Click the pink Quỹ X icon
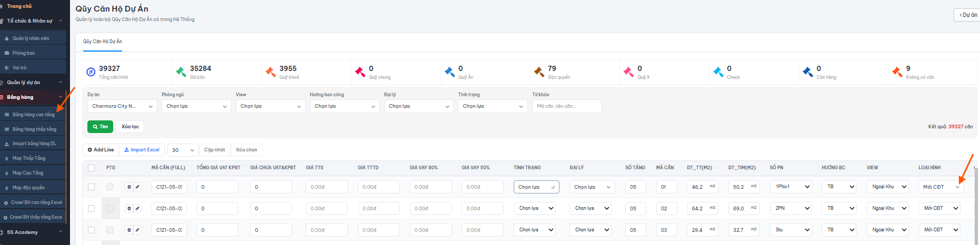 click(628, 72)
